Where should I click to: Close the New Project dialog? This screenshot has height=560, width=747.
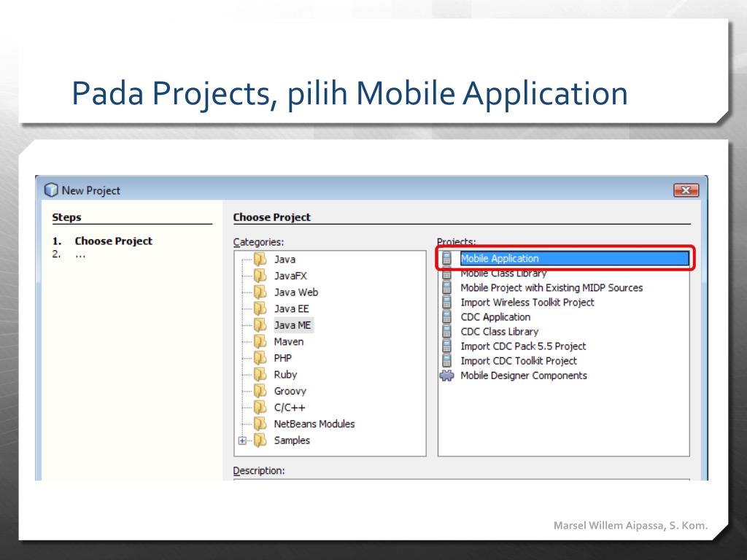[686, 190]
